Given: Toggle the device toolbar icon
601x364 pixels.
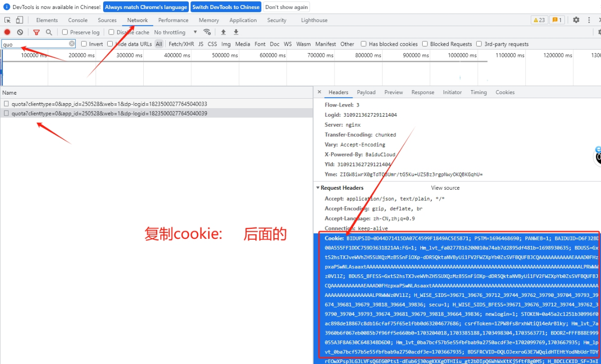Looking at the screenshot, I should click(19, 20).
